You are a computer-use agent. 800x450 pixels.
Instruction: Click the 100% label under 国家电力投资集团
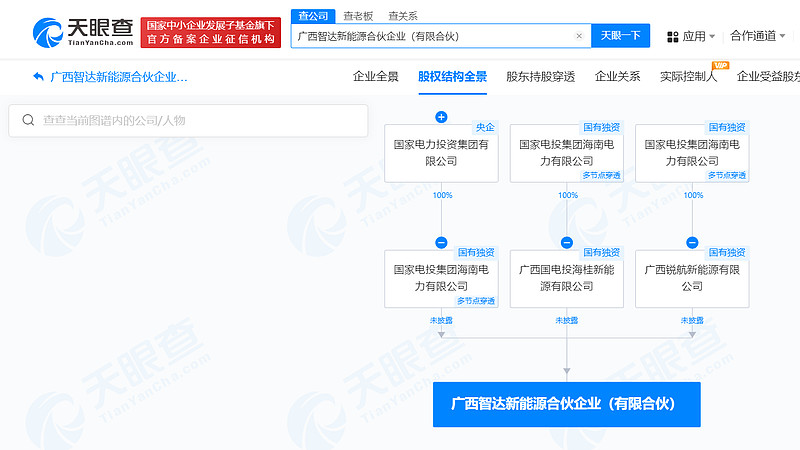(442, 195)
